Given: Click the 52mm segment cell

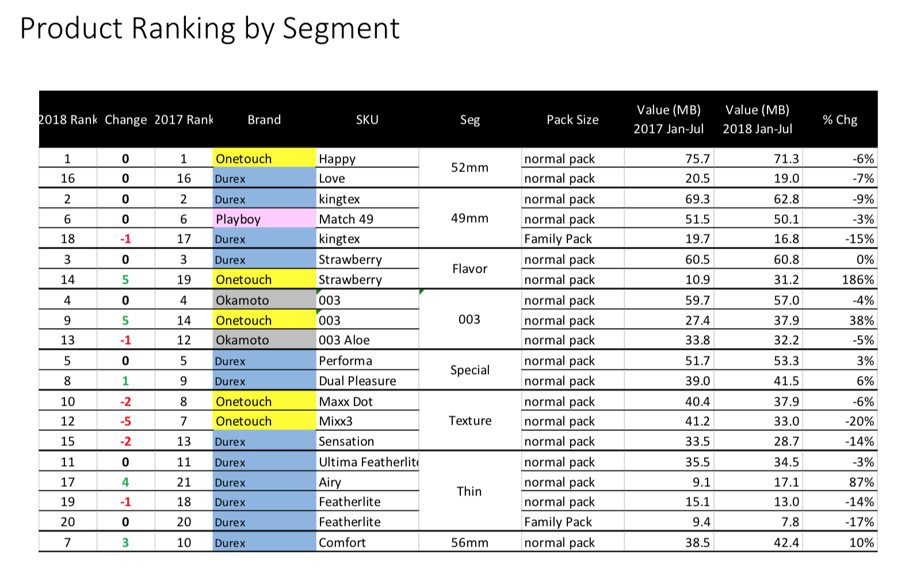Looking at the screenshot, I should click(469, 168).
